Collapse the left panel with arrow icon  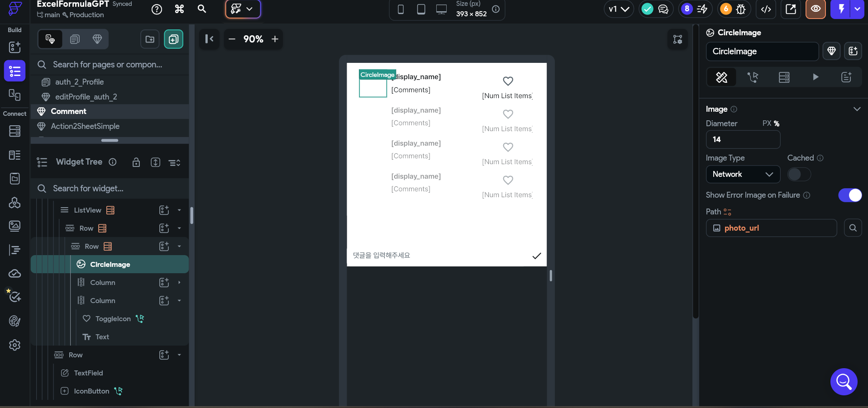(209, 39)
